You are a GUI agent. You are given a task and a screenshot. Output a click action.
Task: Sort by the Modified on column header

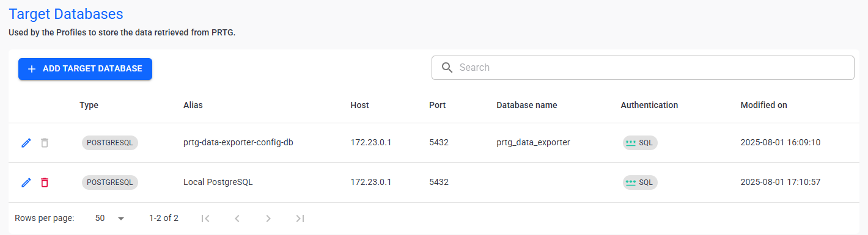[763, 105]
